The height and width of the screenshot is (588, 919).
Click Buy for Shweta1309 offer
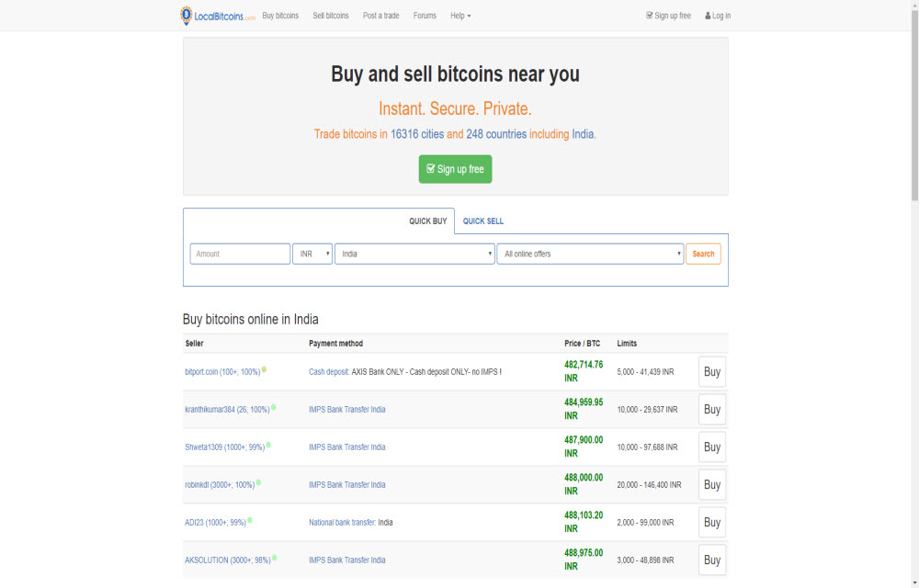point(712,447)
